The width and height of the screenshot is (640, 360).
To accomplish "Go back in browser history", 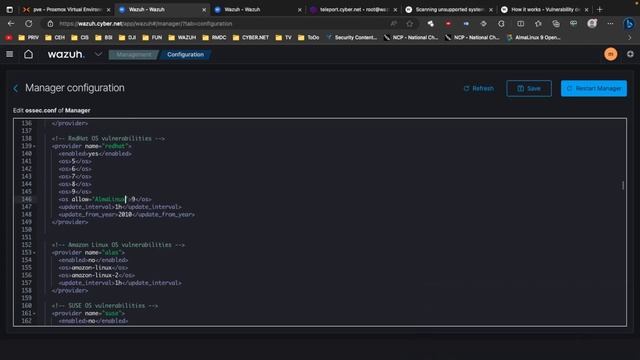I will click(11, 24).
